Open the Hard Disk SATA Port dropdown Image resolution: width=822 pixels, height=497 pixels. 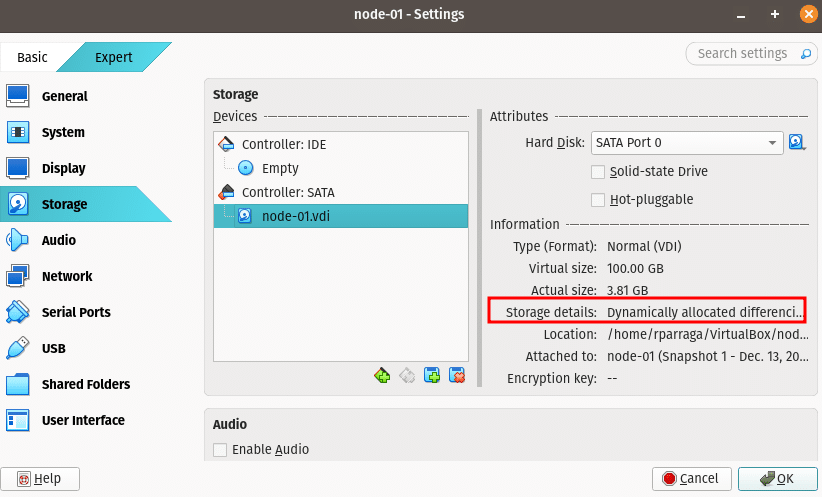coord(686,143)
